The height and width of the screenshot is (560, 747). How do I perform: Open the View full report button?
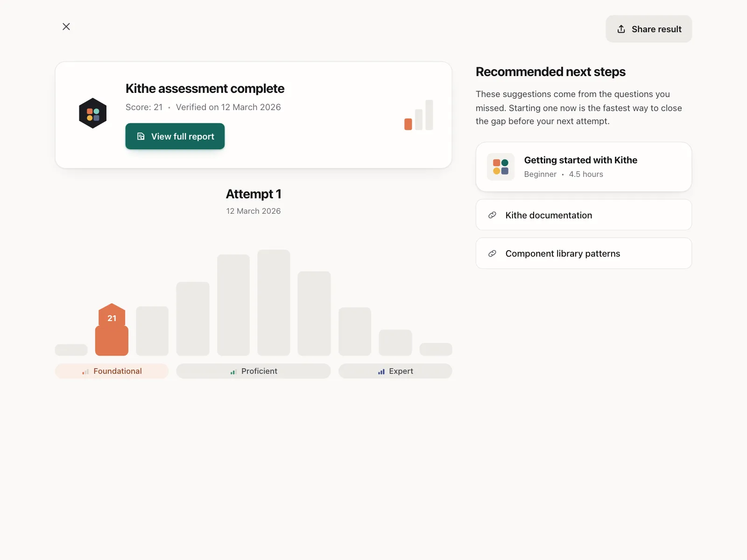click(175, 136)
